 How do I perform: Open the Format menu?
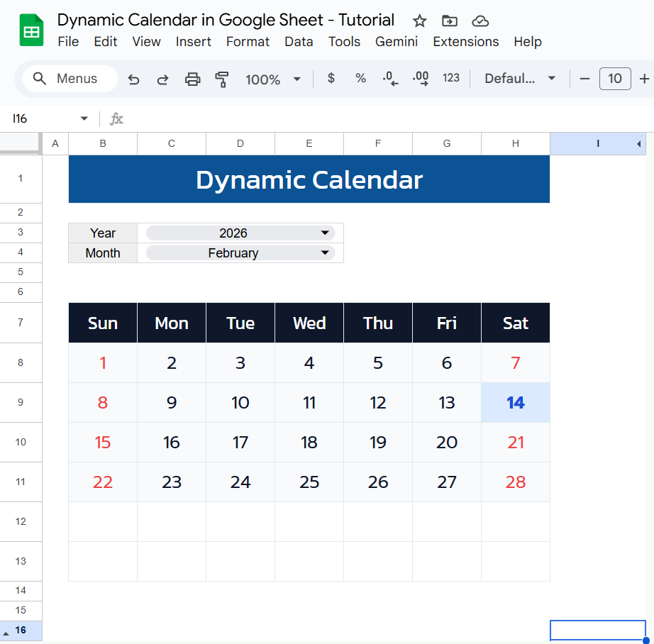coord(248,42)
